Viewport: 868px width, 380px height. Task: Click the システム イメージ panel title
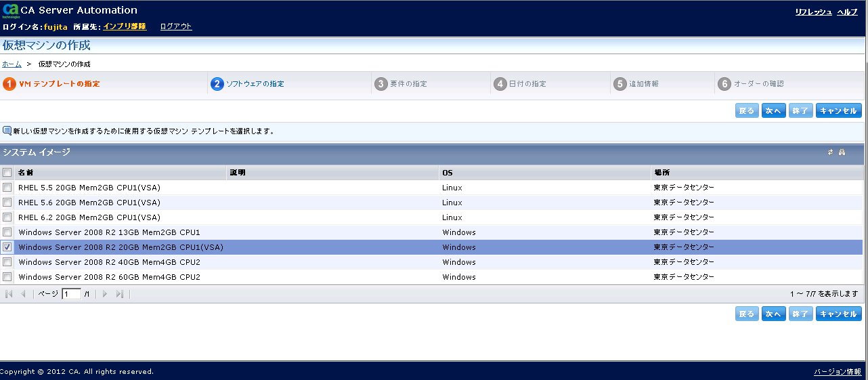click(37, 152)
